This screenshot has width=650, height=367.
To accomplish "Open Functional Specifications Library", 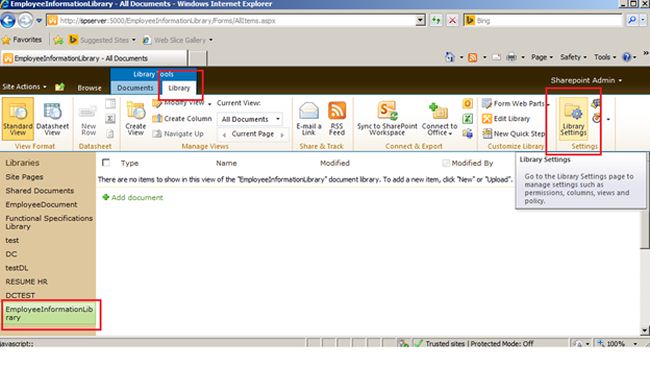I will [x=49, y=222].
